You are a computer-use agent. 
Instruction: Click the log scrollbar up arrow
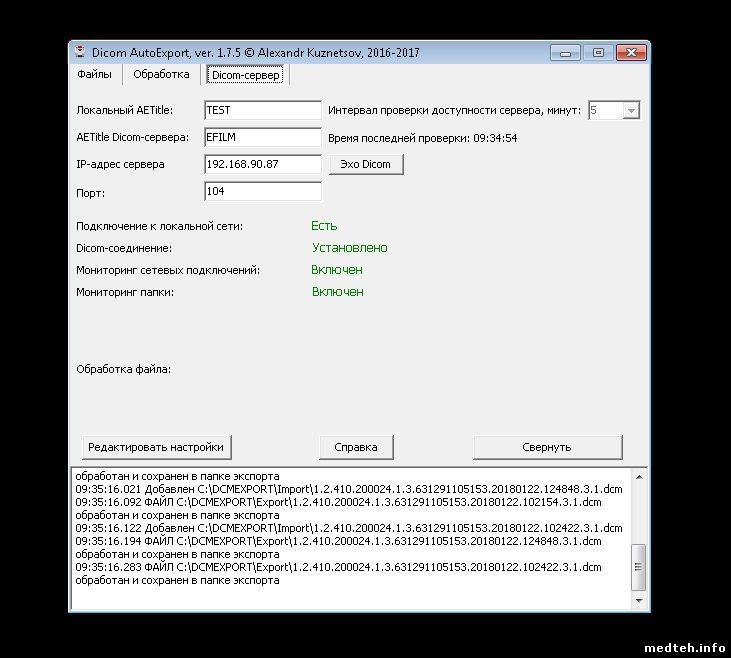tap(640, 476)
